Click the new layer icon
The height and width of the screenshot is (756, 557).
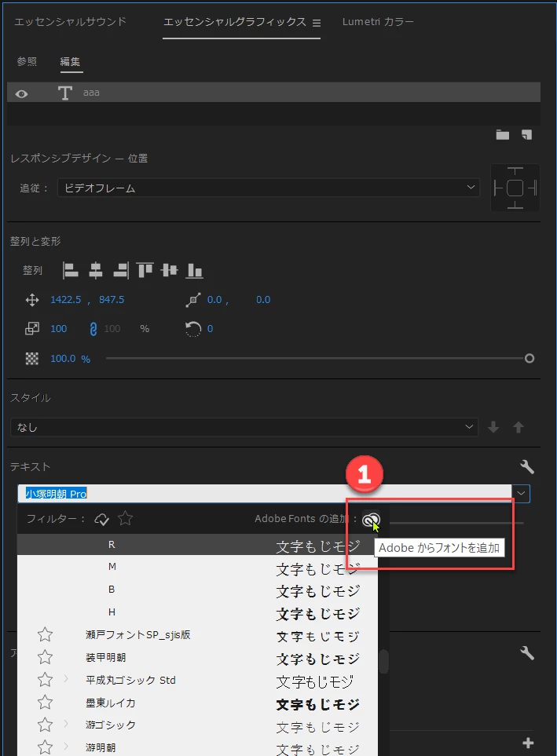[526, 134]
